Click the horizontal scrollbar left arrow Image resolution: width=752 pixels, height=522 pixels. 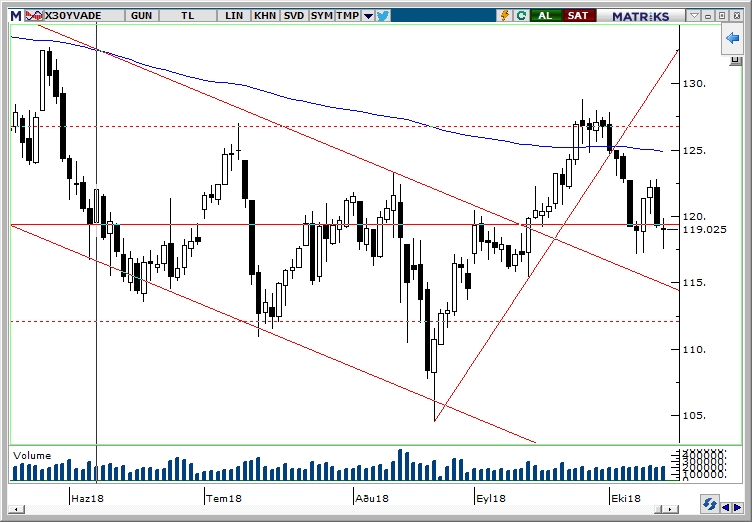click(x=17, y=509)
